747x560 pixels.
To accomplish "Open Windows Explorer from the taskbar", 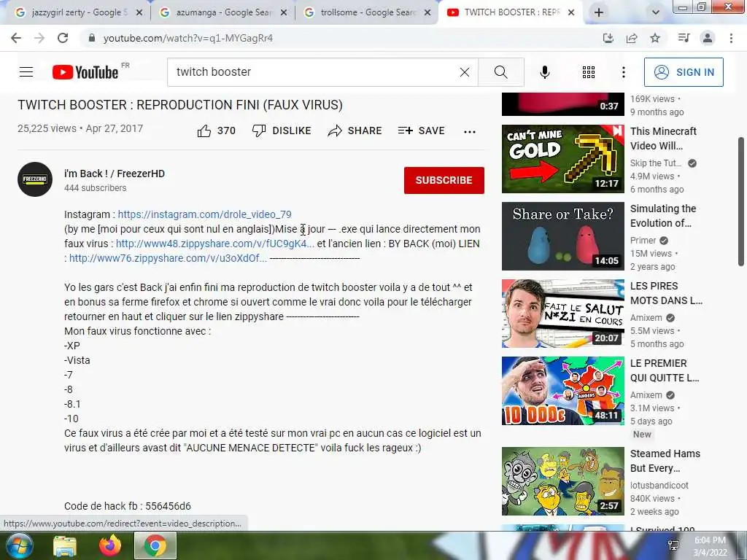I will point(65,546).
